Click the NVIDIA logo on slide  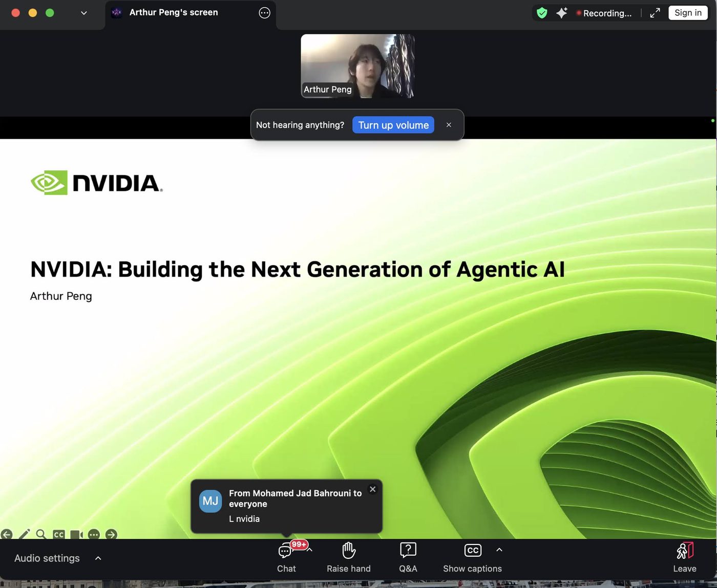[x=97, y=183]
